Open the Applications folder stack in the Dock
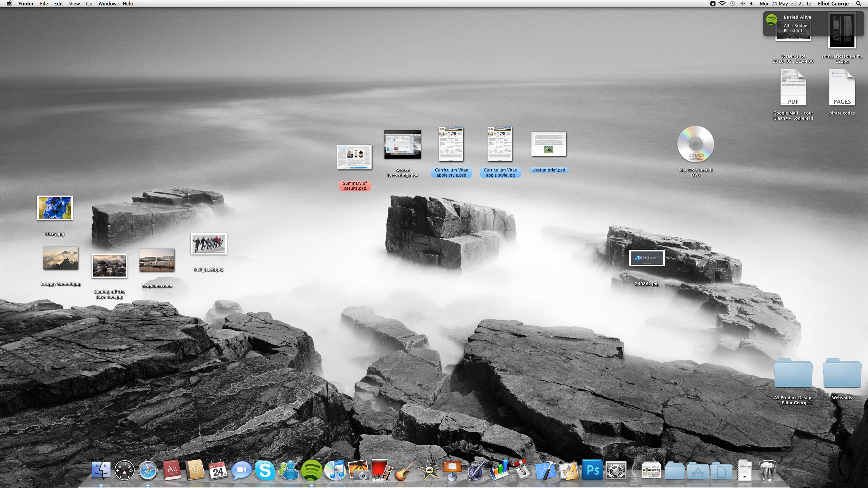 coord(698,471)
